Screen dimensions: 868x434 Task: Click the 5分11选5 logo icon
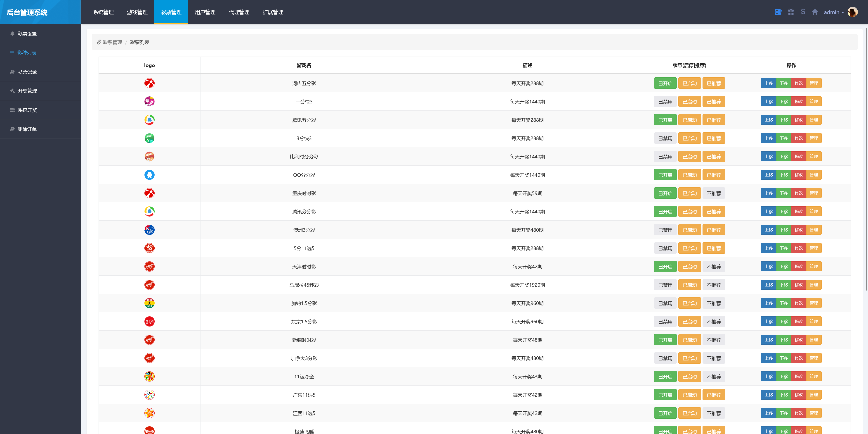(x=149, y=248)
